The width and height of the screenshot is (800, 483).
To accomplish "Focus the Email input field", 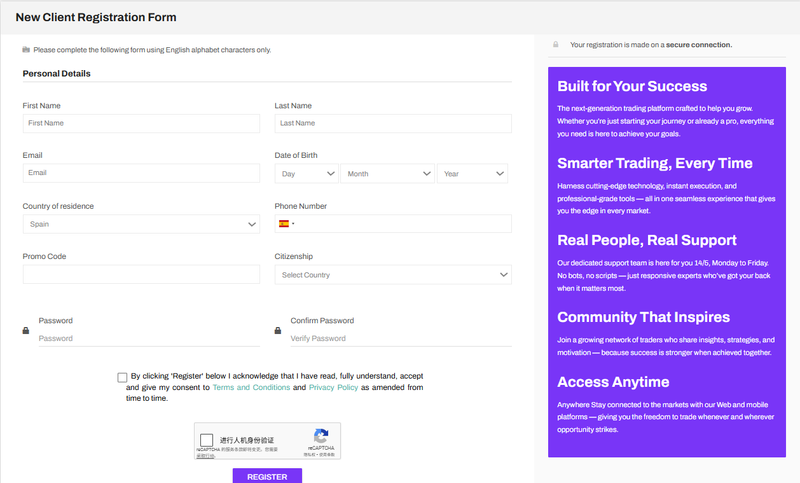I will pos(141,173).
